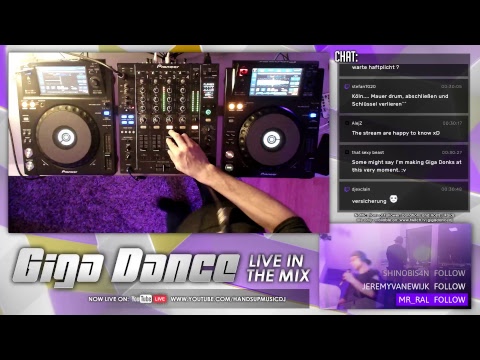The image size is (480, 360).
Task: Click the Twitch icon next to djexclain
Action: 347,189
